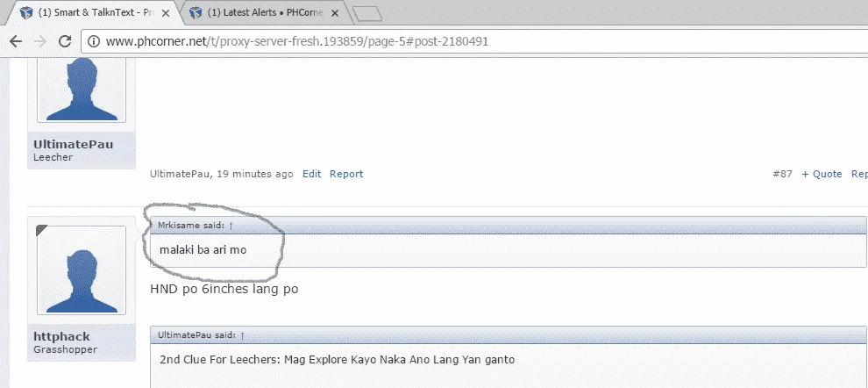Viewport: 868px width, 388px height.
Task: Report post by UltimatePau
Action: tap(346, 174)
